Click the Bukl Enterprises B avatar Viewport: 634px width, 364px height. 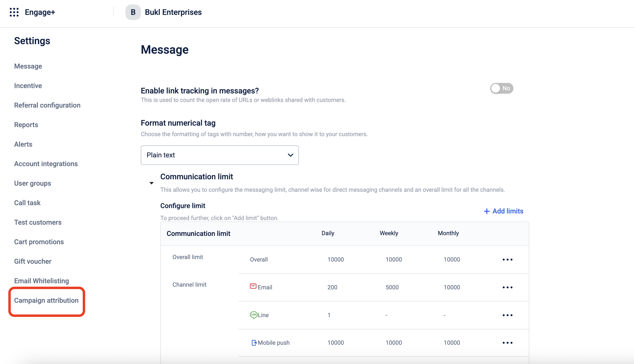pyautogui.click(x=133, y=12)
